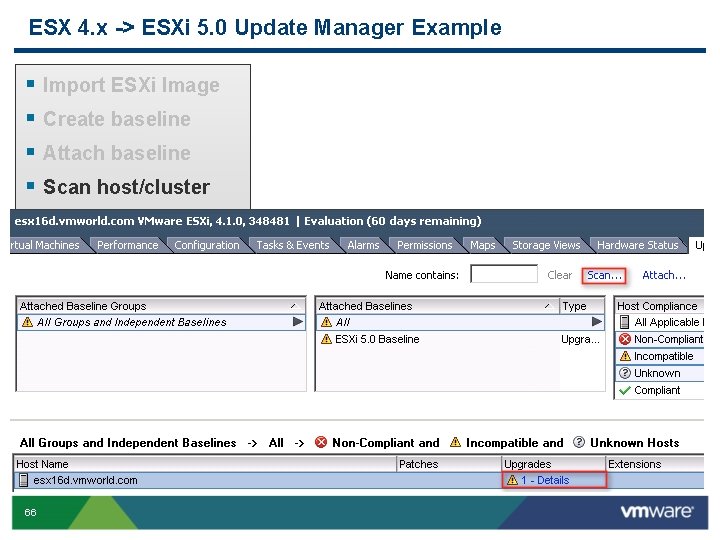720x540 pixels.
Task: Open the Attach... link
Action: [x=664, y=275]
